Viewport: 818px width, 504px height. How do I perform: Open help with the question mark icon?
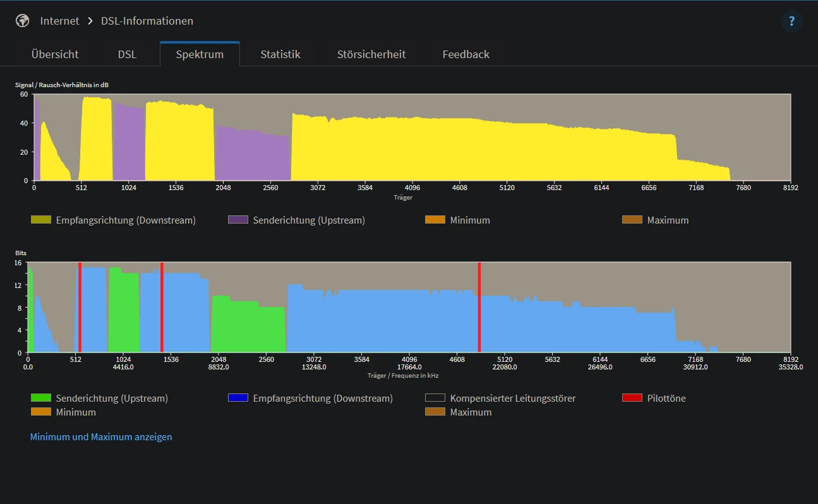pyautogui.click(x=791, y=21)
